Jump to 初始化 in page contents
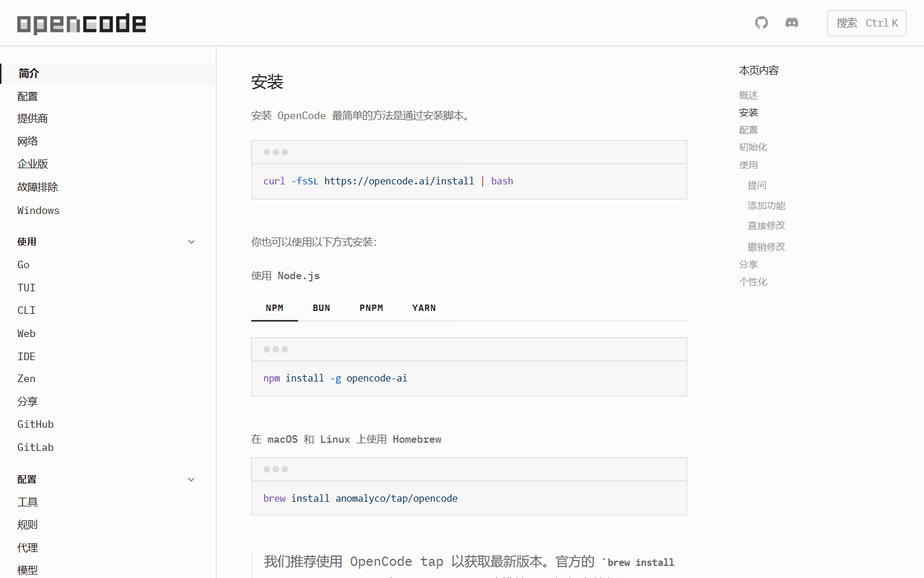 click(753, 147)
